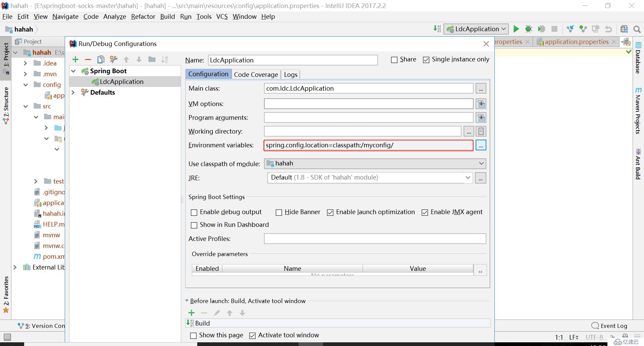The image size is (644, 346).
Task: Browse JRE ellipsis button
Action: 481,178
